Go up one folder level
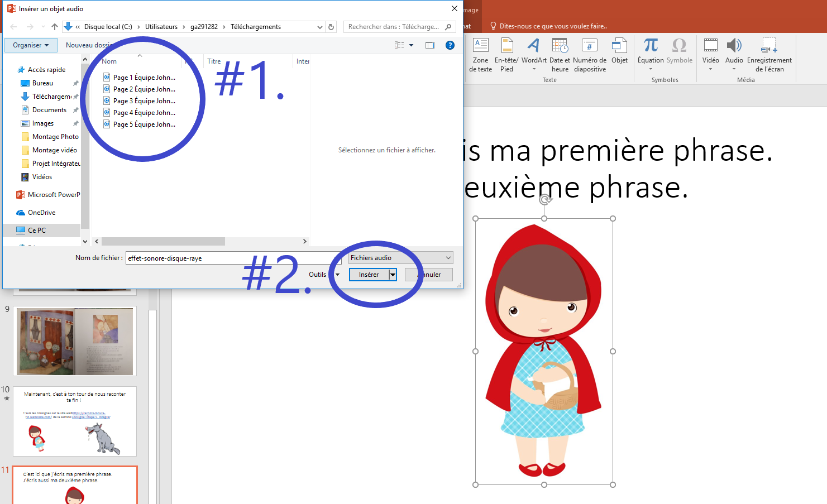This screenshot has height=504, width=827. point(55,27)
